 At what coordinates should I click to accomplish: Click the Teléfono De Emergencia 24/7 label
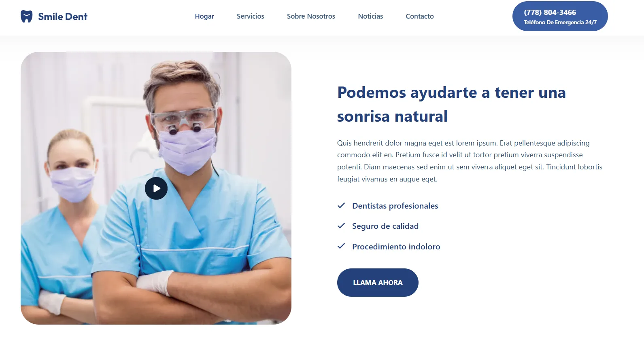point(560,22)
